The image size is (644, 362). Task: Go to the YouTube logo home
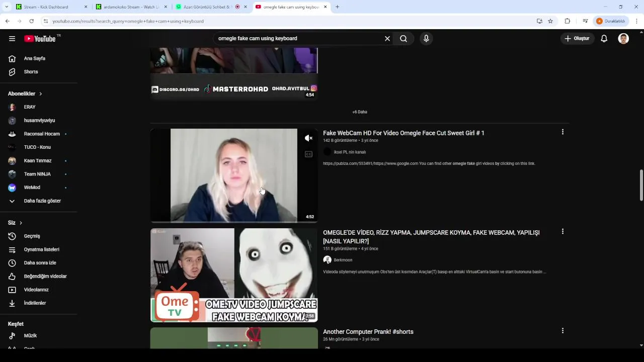40,39
